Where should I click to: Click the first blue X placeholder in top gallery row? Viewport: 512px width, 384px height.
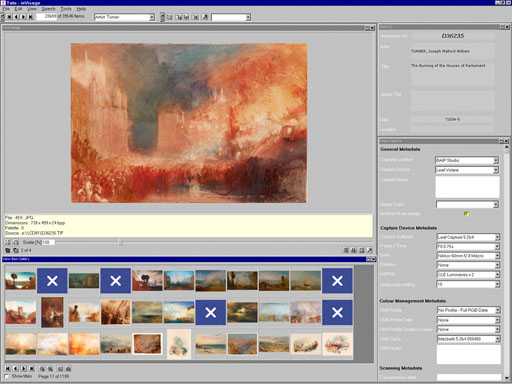[x=52, y=281]
